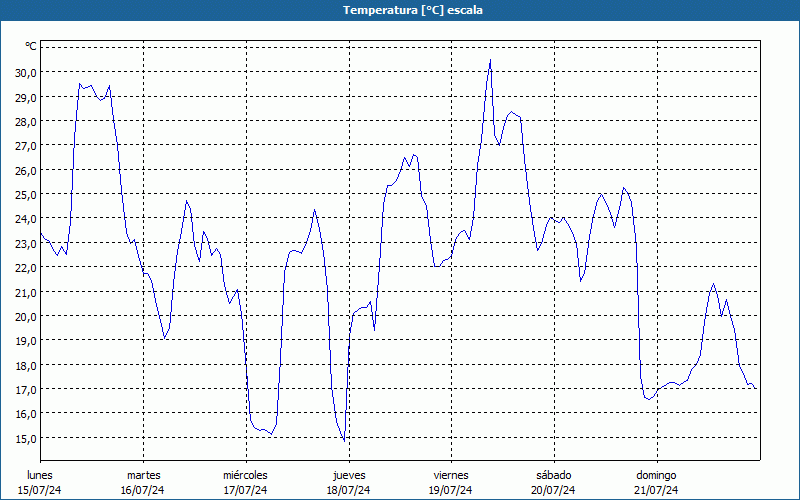Select the 'martes' day label
800x500 pixels.
click(144, 475)
